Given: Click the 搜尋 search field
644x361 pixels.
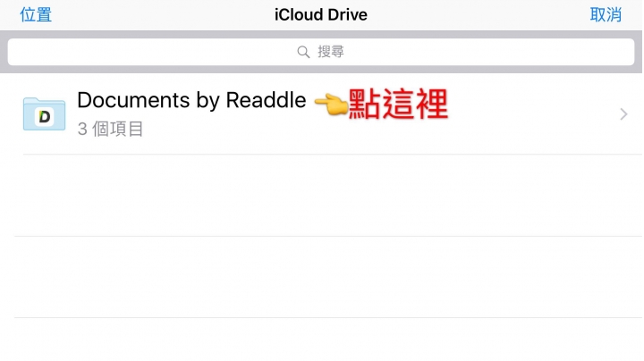Looking at the screenshot, I should click(321, 52).
